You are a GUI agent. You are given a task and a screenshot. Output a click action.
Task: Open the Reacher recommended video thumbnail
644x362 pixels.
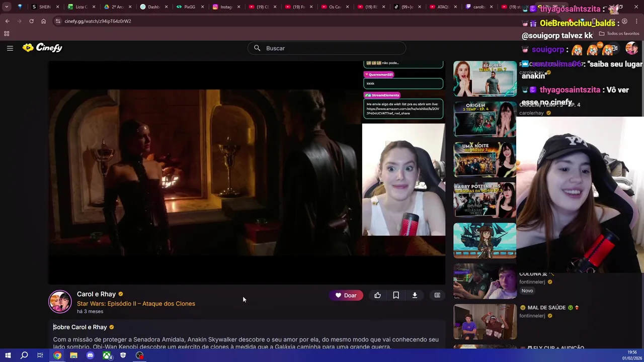485,78
